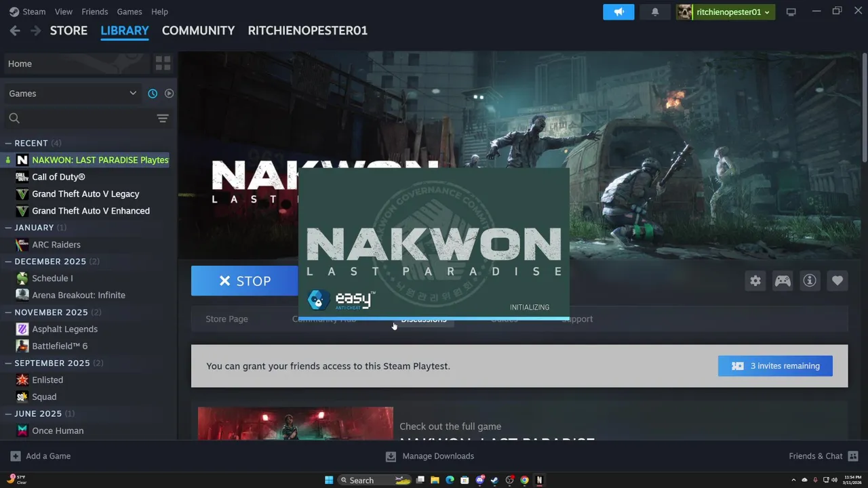The height and width of the screenshot is (488, 868).
Task: Click the full game promo thumbnail
Action: click(295, 424)
